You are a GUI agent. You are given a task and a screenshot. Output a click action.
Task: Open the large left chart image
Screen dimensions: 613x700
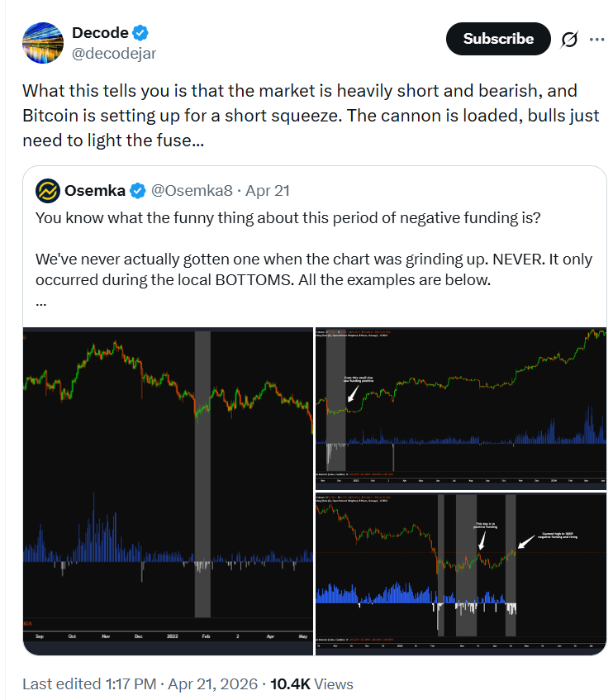[168, 491]
